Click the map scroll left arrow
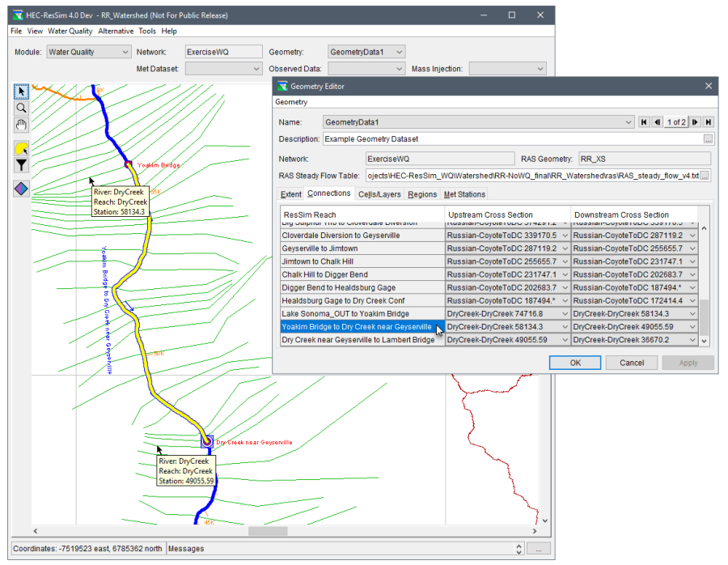The width and height of the screenshot is (728, 565). tap(36, 531)
